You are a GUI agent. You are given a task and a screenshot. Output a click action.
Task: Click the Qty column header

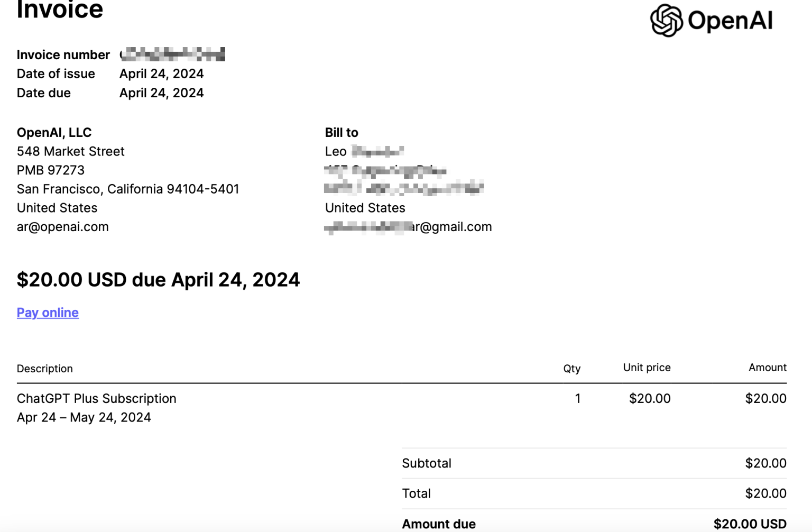[571, 369]
